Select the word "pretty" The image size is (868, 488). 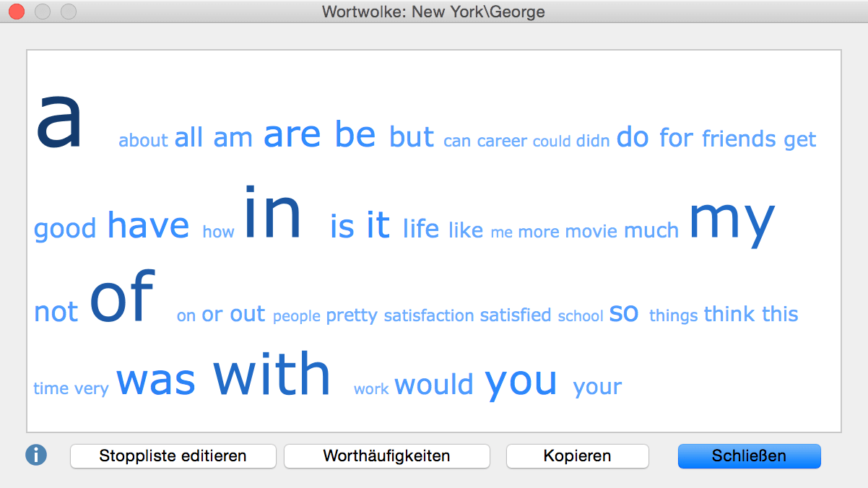pyautogui.click(x=352, y=316)
